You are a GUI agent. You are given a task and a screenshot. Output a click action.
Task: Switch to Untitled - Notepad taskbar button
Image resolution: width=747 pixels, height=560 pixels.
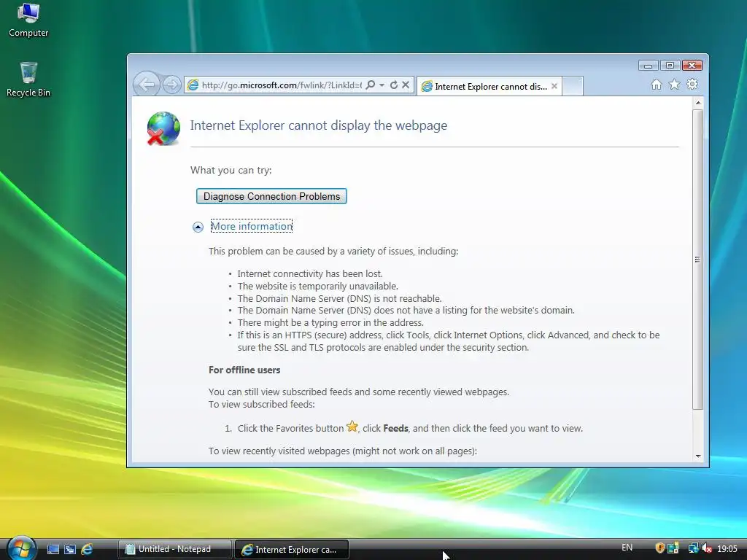175,549
